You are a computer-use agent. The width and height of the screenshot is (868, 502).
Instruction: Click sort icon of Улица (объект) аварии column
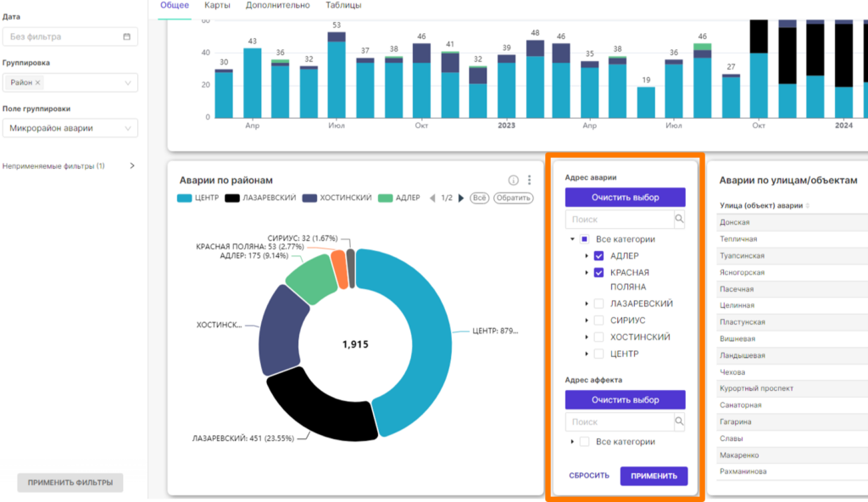808,205
